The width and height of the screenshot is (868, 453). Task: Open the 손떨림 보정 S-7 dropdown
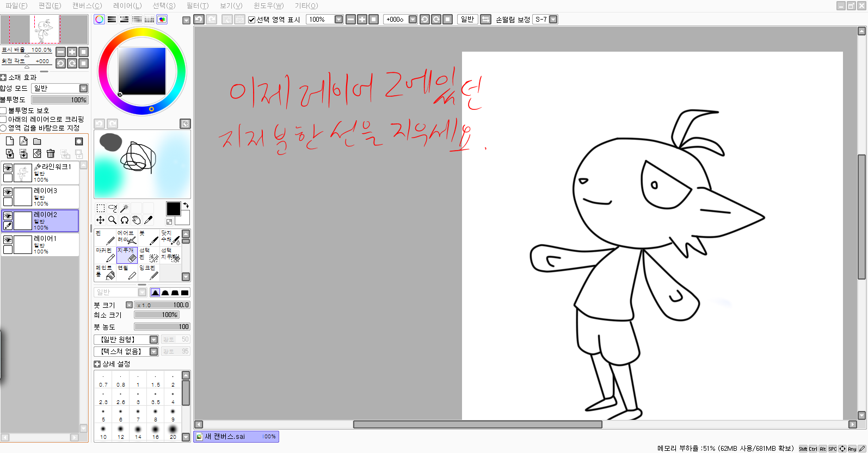pos(553,20)
